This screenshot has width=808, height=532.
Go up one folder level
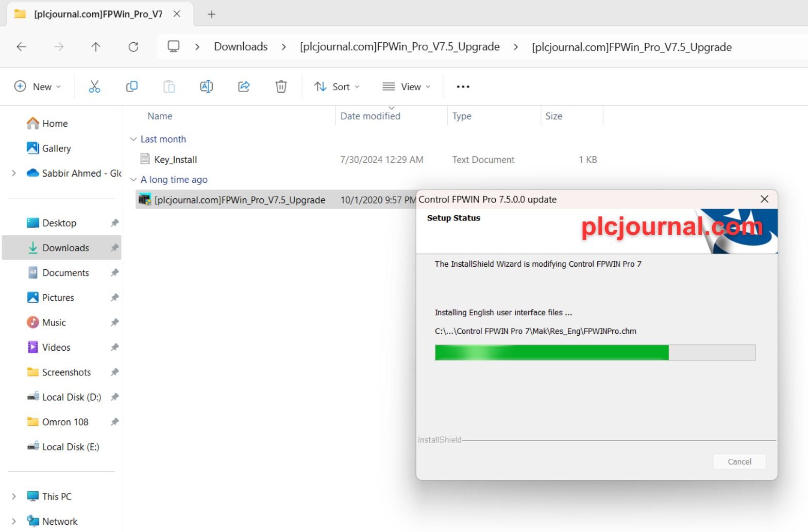[x=96, y=47]
